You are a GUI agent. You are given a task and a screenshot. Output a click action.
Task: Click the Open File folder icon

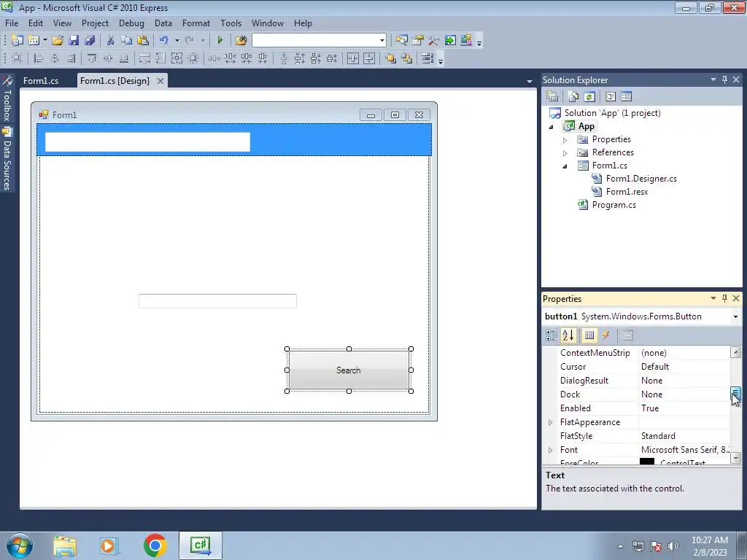click(58, 41)
